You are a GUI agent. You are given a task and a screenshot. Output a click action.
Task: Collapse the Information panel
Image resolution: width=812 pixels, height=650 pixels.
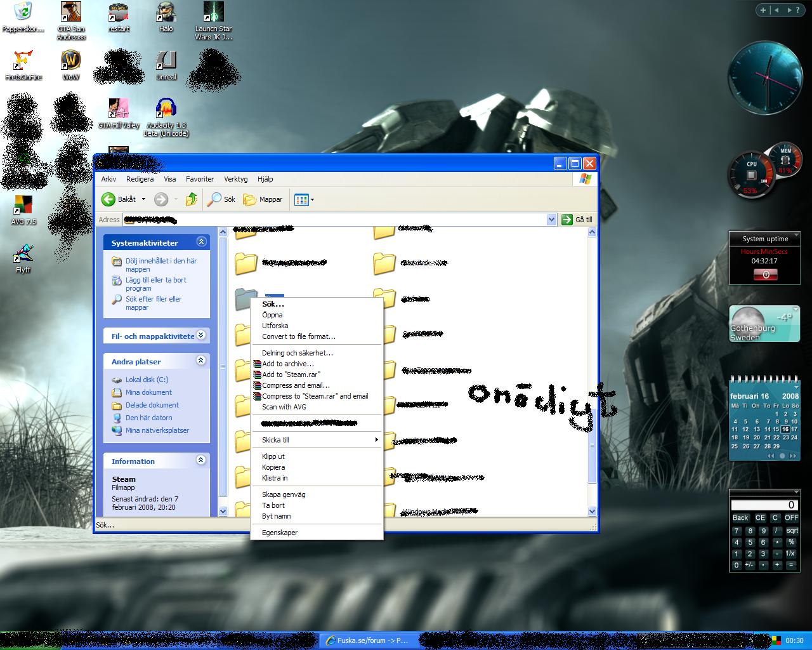201,460
